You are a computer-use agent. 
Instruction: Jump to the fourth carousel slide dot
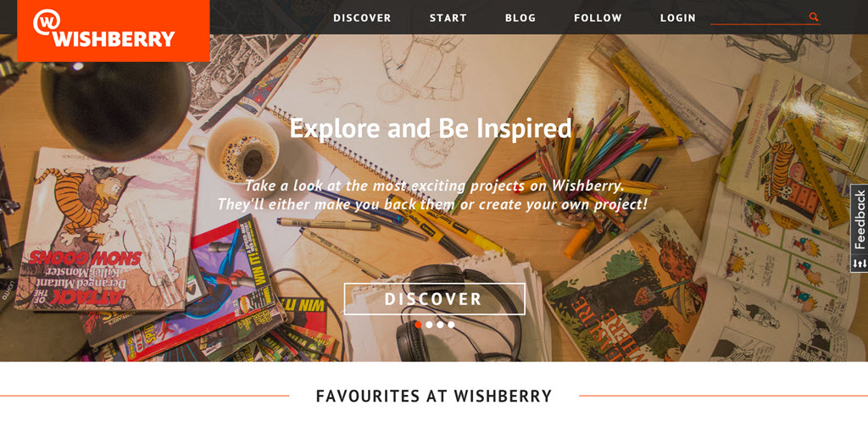(x=451, y=324)
